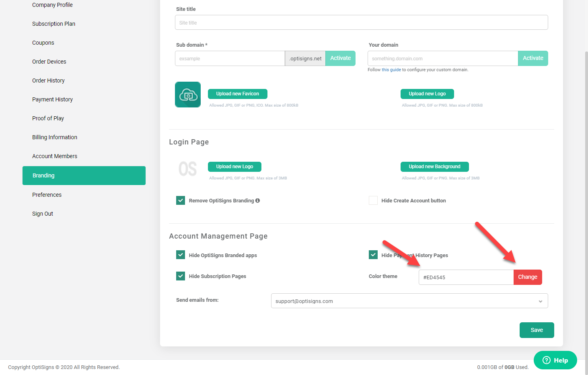
Task: Click the Site title input field
Action: (x=361, y=22)
